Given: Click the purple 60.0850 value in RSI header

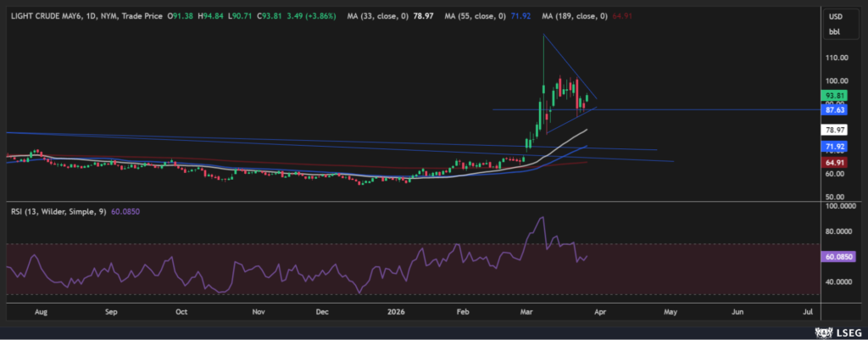Looking at the screenshot, I should (124, 211).
